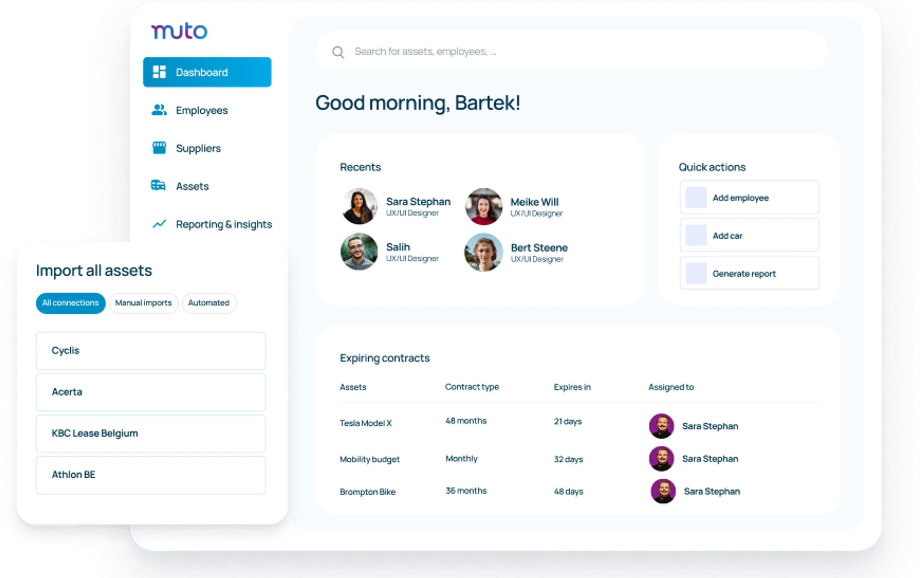Click the Add employee quick action
The image size is (924, 578).
750,197
